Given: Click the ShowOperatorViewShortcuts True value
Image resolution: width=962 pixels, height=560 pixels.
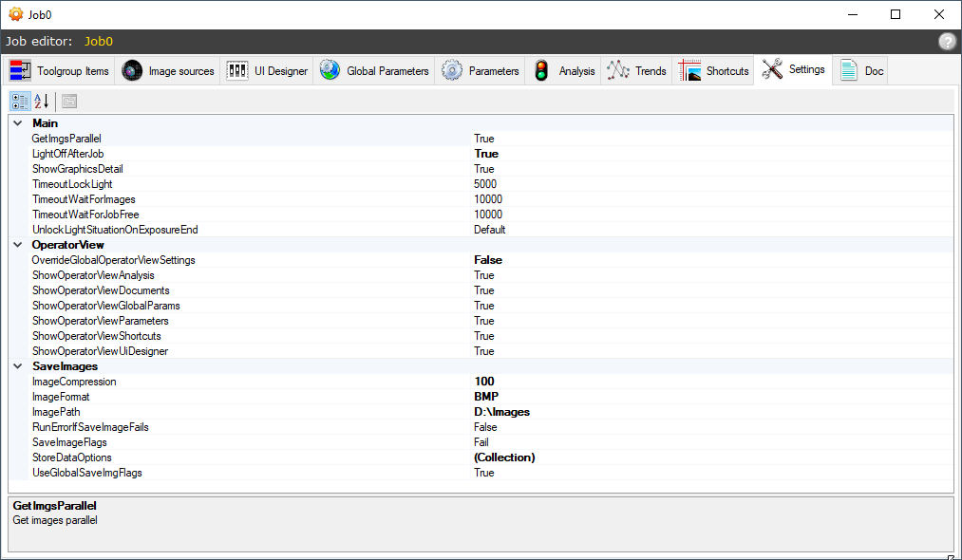Looking at the screenshot, I should [484, 336].
